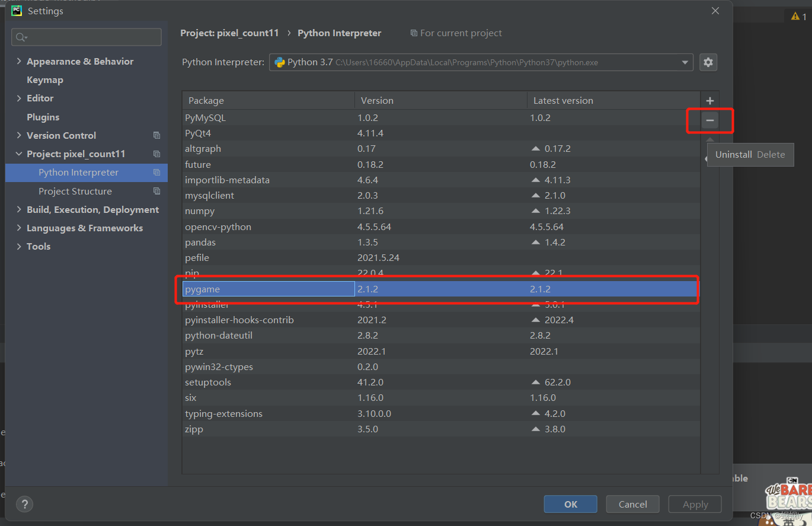Click Uninstall in the tooltip
This screenshot has height=526, width=812.
[733, 155]
